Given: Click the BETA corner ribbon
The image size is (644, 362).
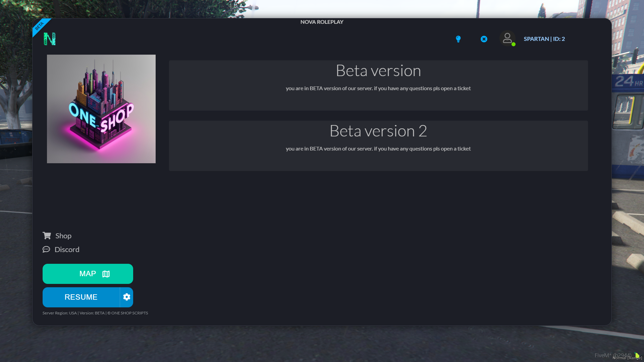Looking at the screenshot, I should pos(40,25).
